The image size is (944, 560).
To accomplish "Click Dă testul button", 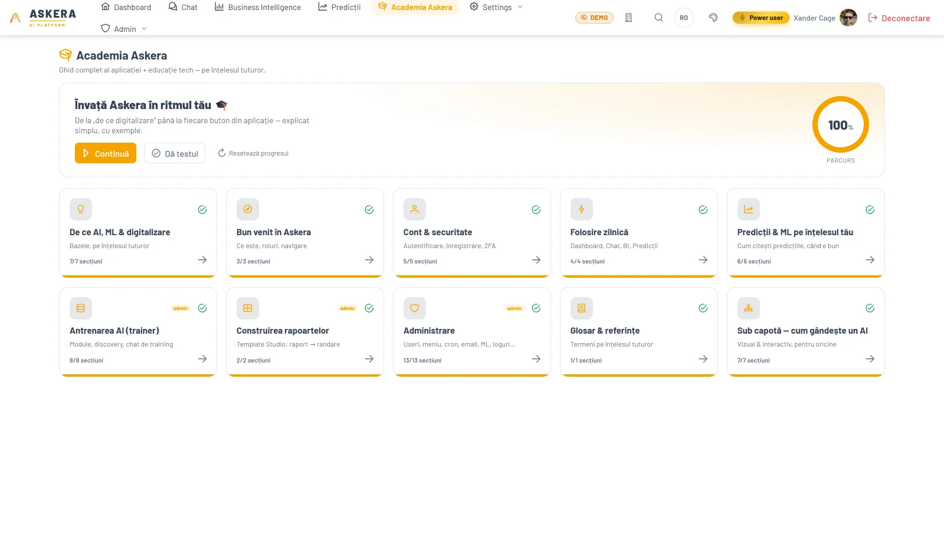I will click(x=175, y=153).
